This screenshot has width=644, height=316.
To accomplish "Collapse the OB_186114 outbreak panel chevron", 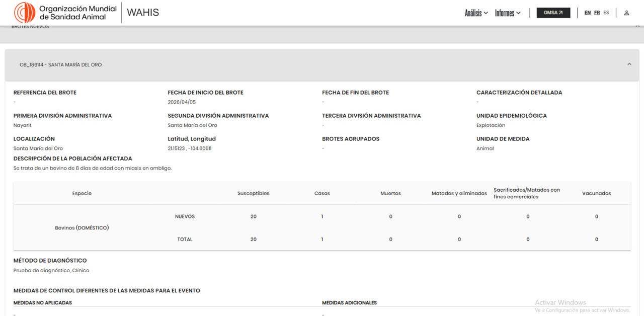I will point(629,64).
